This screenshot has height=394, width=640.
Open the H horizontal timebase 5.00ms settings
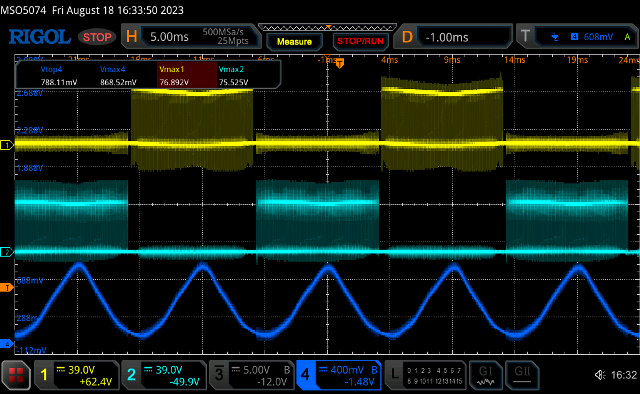[191, 37]
